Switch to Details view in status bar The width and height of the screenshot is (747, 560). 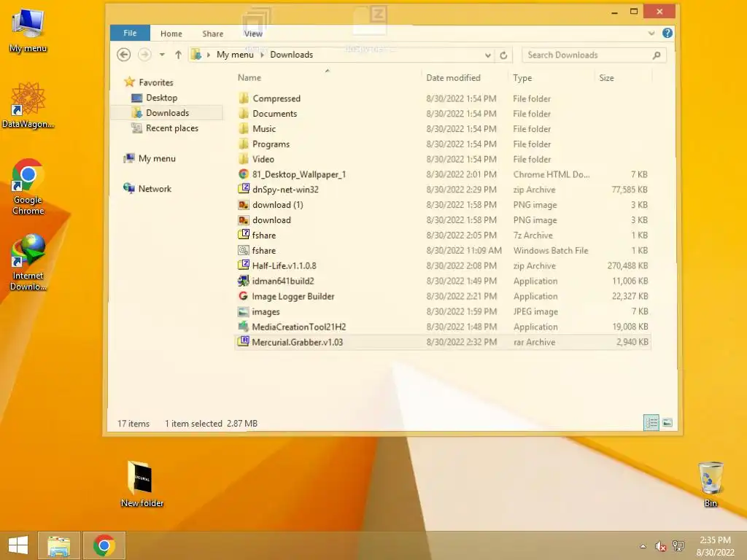pos(651,422)
